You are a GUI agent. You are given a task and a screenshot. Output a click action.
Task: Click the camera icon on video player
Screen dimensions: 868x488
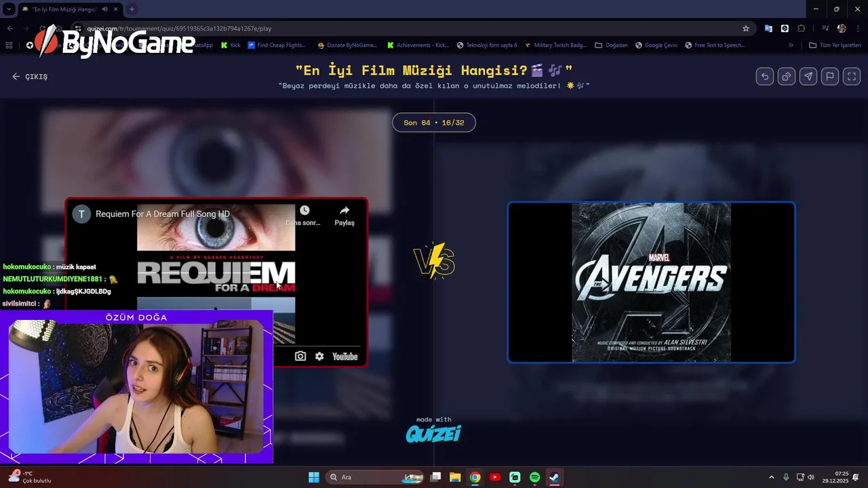pyautogui.click(x=300, y=357)
